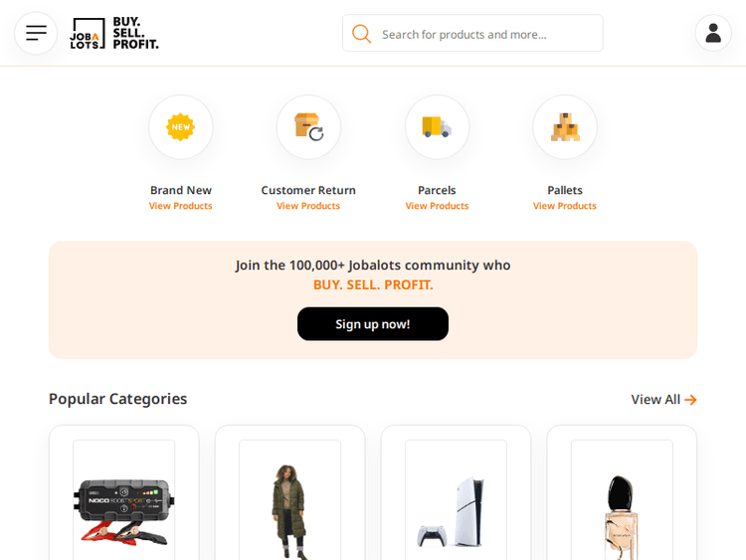Open View All popular categories

tap(663, 399)
